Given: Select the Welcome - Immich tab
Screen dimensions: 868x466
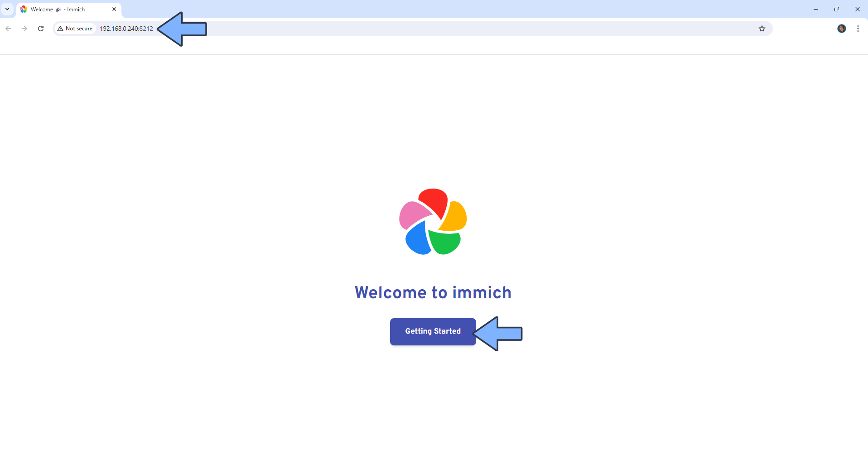Looking at the screenshot, I should coord(69,9).
